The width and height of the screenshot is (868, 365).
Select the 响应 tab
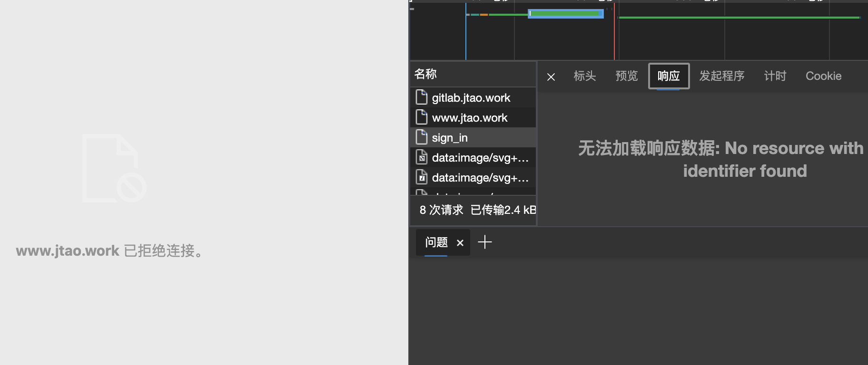point(668,76)
